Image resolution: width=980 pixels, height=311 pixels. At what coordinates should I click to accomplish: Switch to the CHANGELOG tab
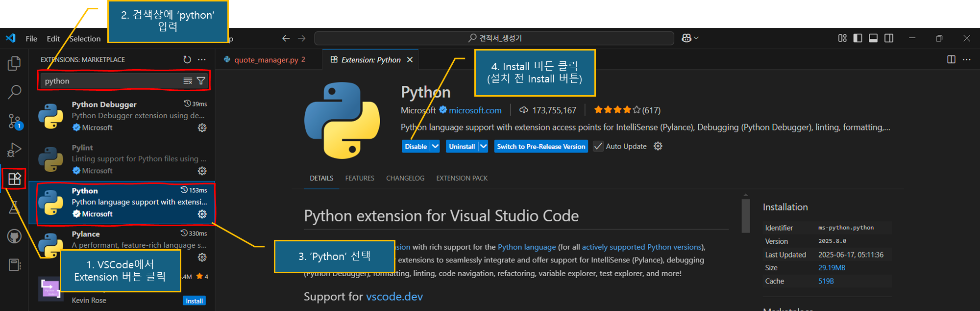pyautogui.click(x=405, y=178)
